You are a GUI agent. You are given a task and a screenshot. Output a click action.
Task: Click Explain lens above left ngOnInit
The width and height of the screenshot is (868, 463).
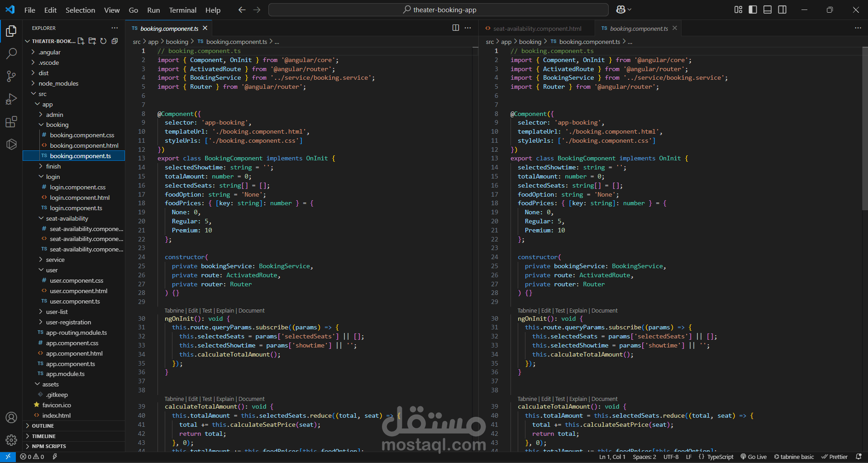point(225,311)
